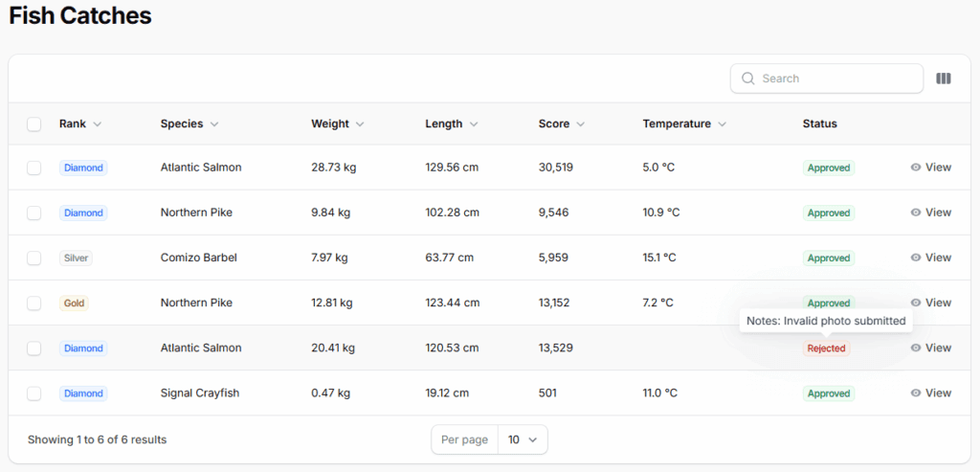Click the Gold rank badge
Viewport: 980px width, 472px height.
coord(74,303)
